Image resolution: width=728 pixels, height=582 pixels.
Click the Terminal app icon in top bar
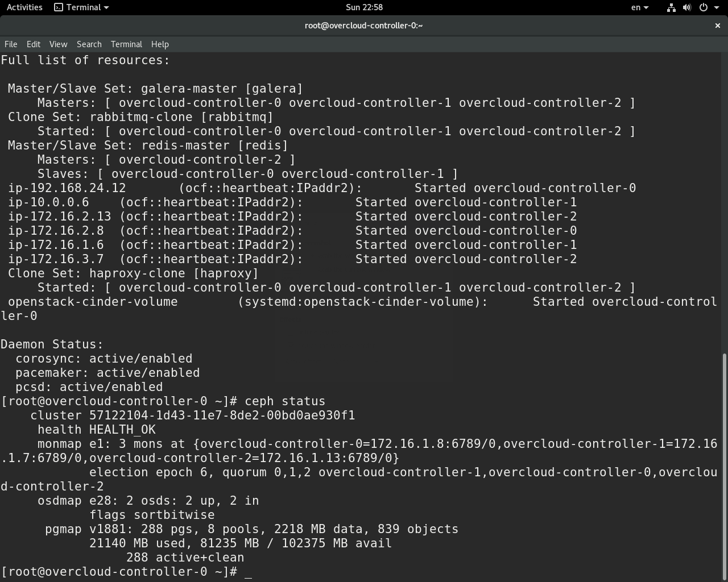point(59,7)
